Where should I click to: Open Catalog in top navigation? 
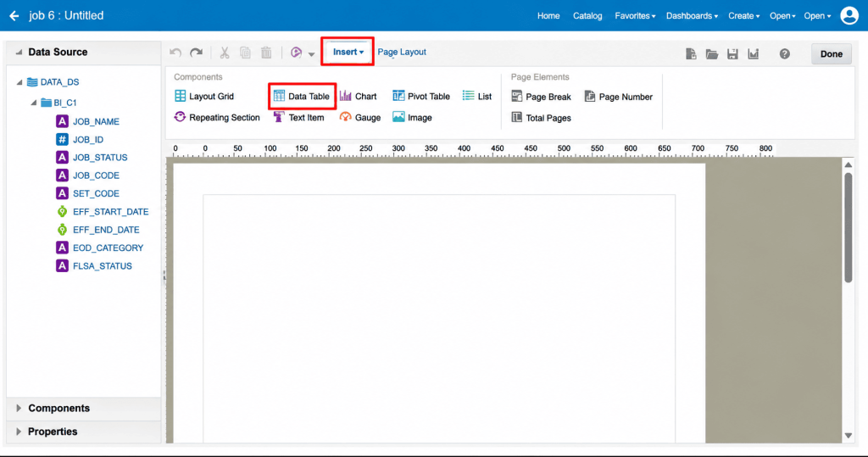587,15
